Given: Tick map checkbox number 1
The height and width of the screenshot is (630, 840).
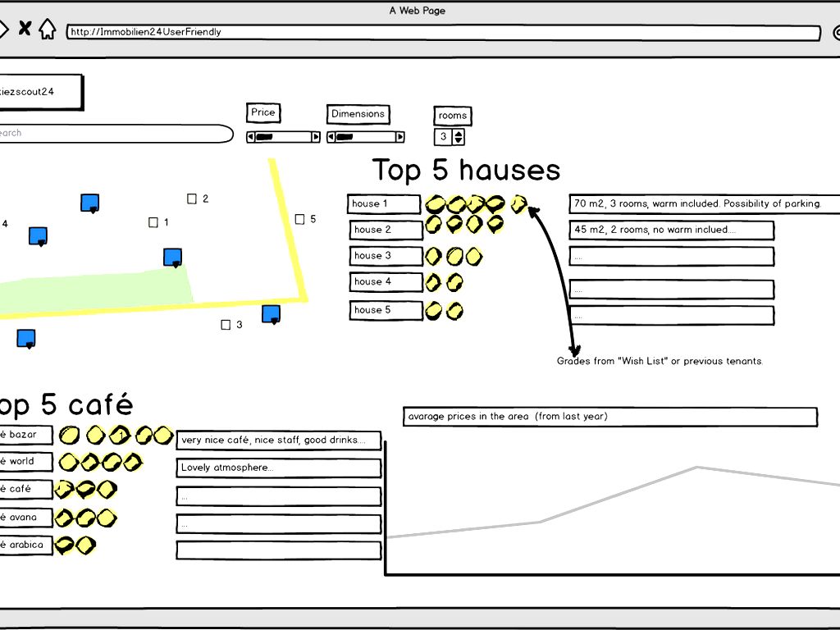Looking at the screenshot, I should [153, 222].
